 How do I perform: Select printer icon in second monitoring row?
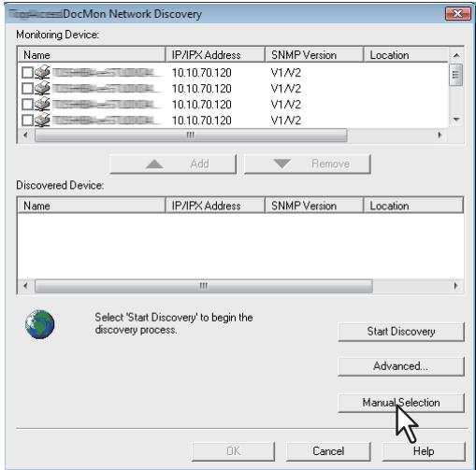[42, 88]
